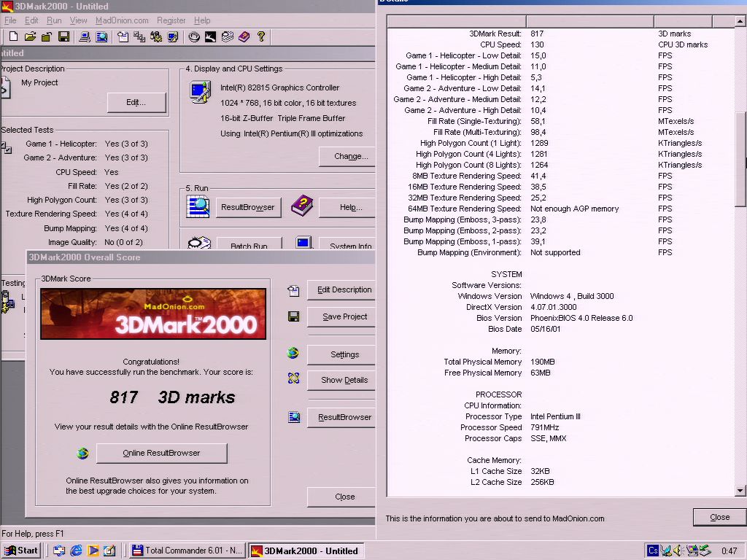This screenshot has height=560, width=747.
Task: Click the yellow question mark toolbar icon
Action: [x=261, y=36]
